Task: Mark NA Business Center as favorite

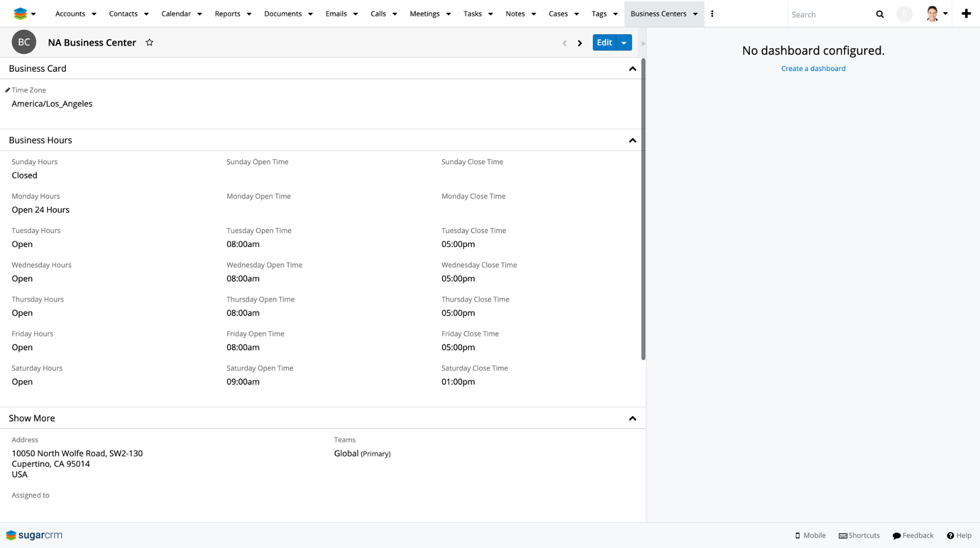Action: 149,42
